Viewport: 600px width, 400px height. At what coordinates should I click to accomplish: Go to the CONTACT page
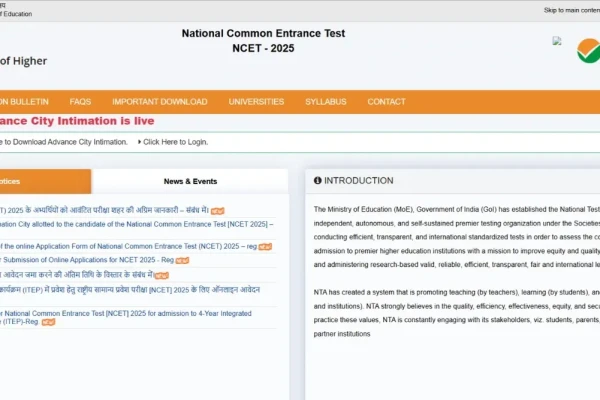pos(386,102)
